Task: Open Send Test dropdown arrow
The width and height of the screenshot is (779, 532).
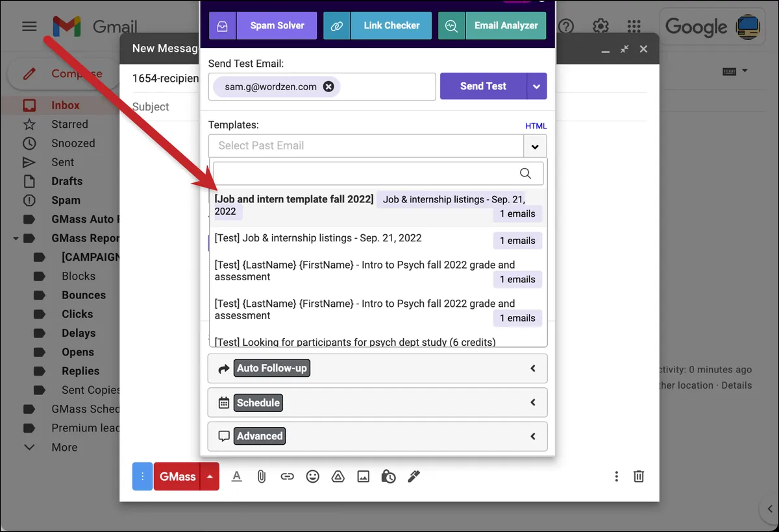Action: 536,86
